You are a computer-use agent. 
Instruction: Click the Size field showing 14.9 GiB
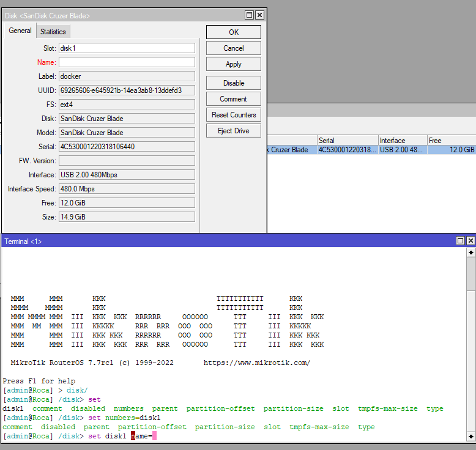tap(127, 217)
